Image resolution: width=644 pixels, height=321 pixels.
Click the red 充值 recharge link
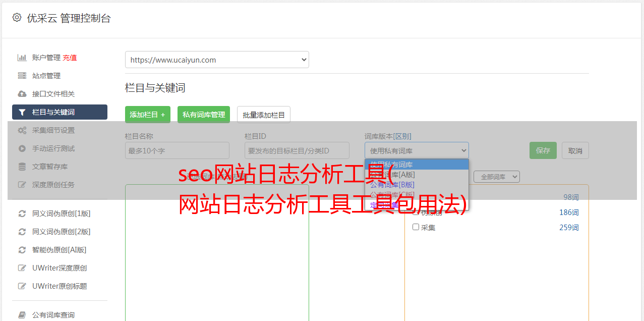[70, 58]
